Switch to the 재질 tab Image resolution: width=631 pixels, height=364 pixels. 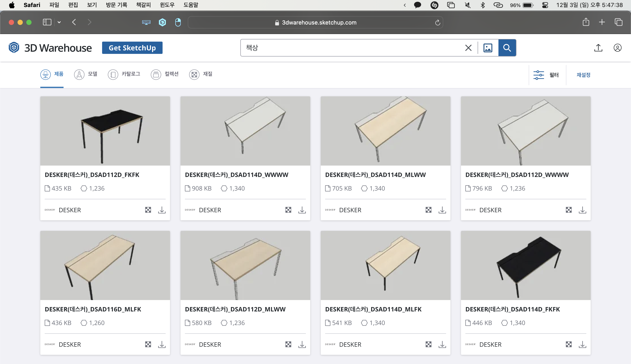[x=201, y=74]
